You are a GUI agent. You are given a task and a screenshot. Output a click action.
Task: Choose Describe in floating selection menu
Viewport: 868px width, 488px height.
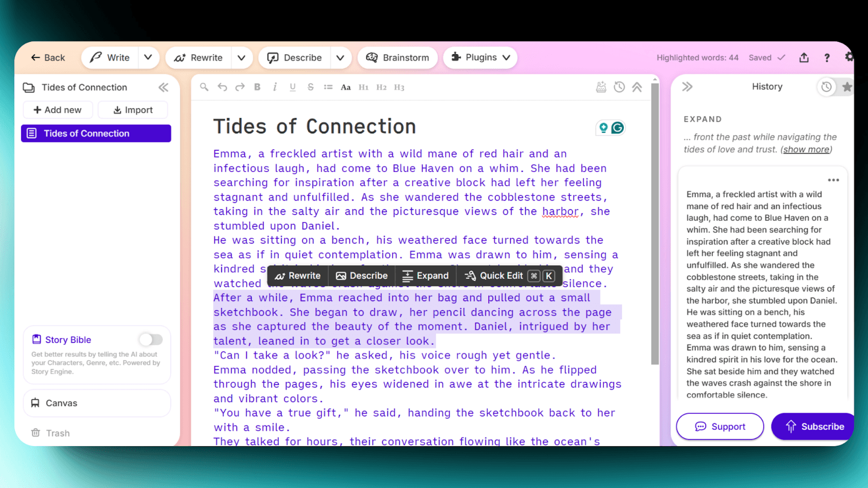coord(362,275)
